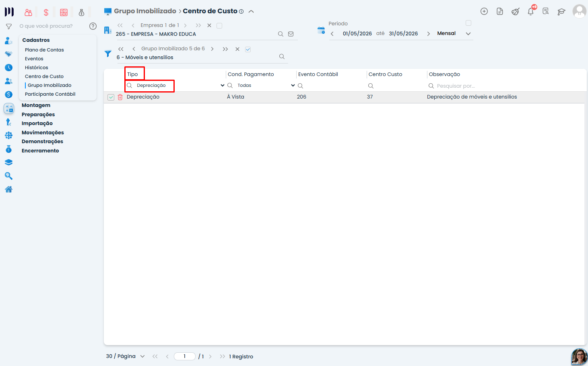Viewport: 588px width, 366px height.
Task: Uncheck the Grupo Imobilizado filter checkbox
Action: click(248, 49)
